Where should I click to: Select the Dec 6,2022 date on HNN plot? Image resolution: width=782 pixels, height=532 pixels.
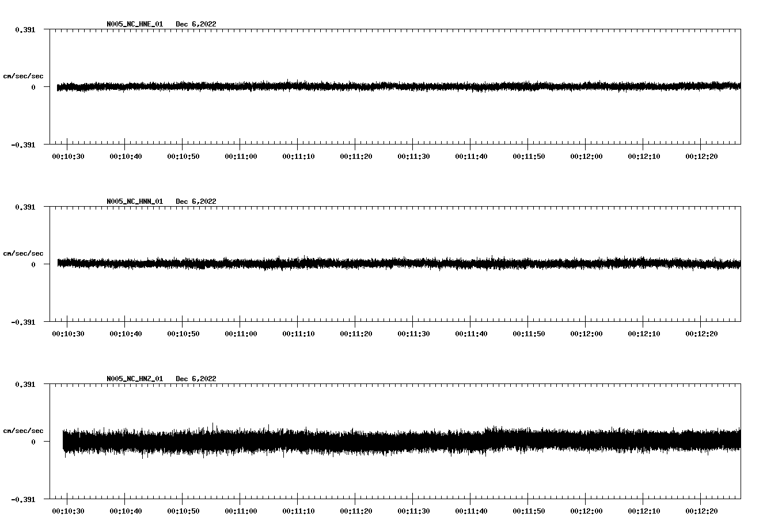(196, 202)
